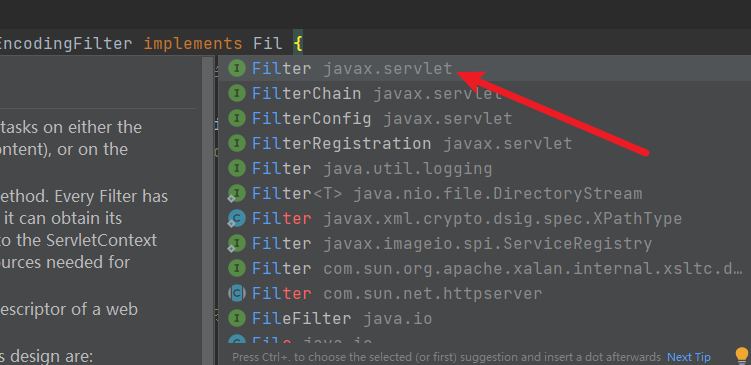Click the highlighted opening curly brace

[298, 44]
